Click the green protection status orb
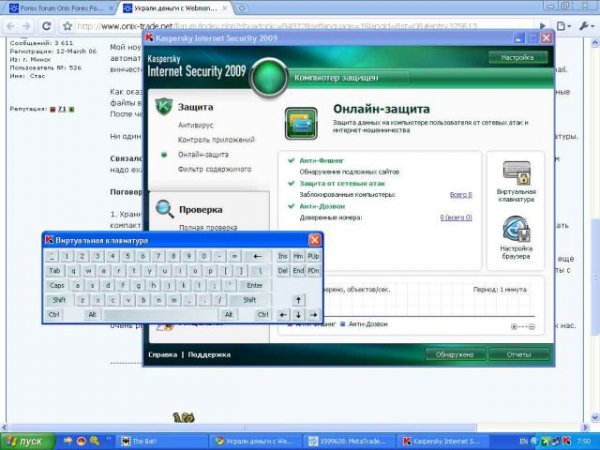Screen dimensions: 600x450 pyautogui.click(x=269, y=77)
